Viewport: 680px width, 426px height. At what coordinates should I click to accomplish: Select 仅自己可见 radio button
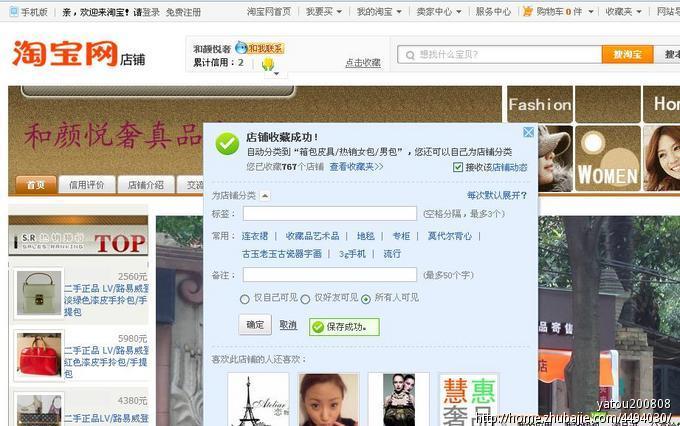pos(245,299)
